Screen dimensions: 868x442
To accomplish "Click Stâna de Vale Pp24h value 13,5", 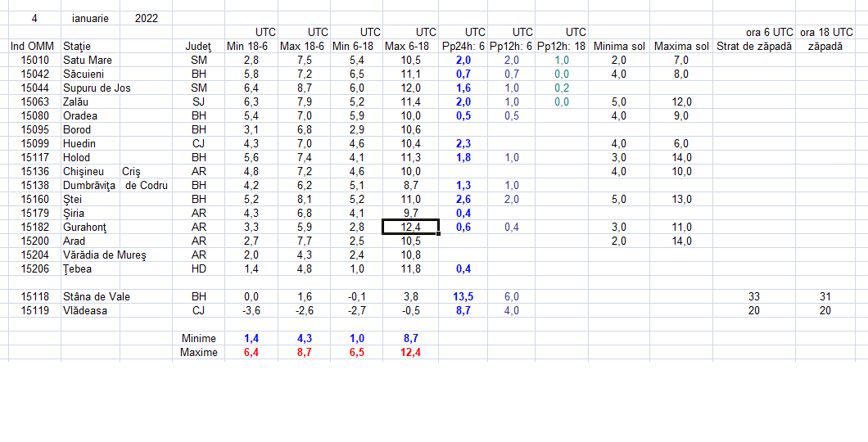I will [x=463, y=296].
